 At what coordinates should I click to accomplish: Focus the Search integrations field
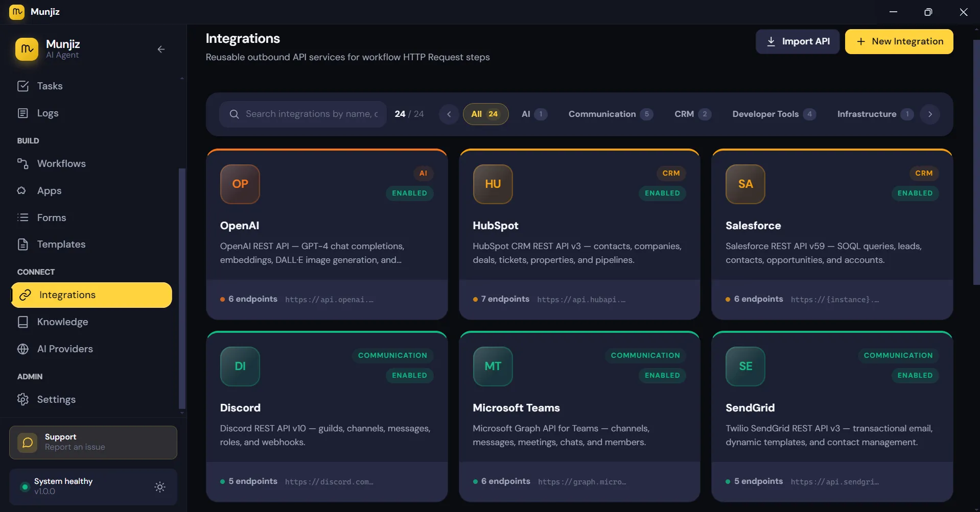pos(303,114)
